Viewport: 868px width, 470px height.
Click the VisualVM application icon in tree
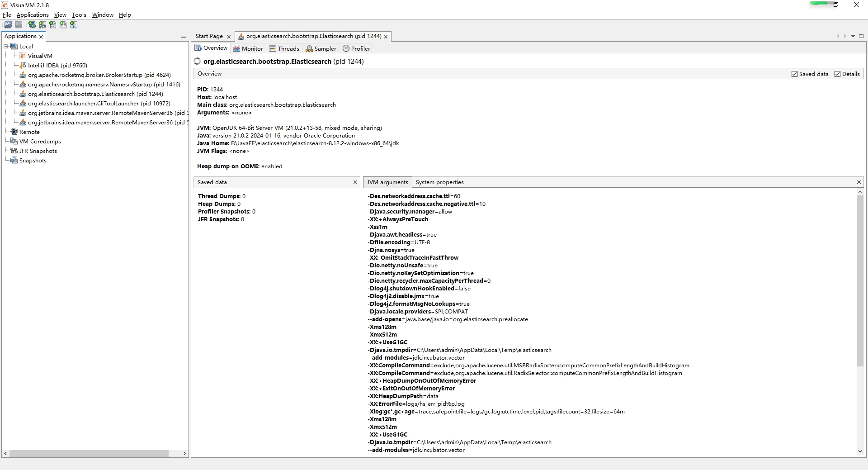23,56
